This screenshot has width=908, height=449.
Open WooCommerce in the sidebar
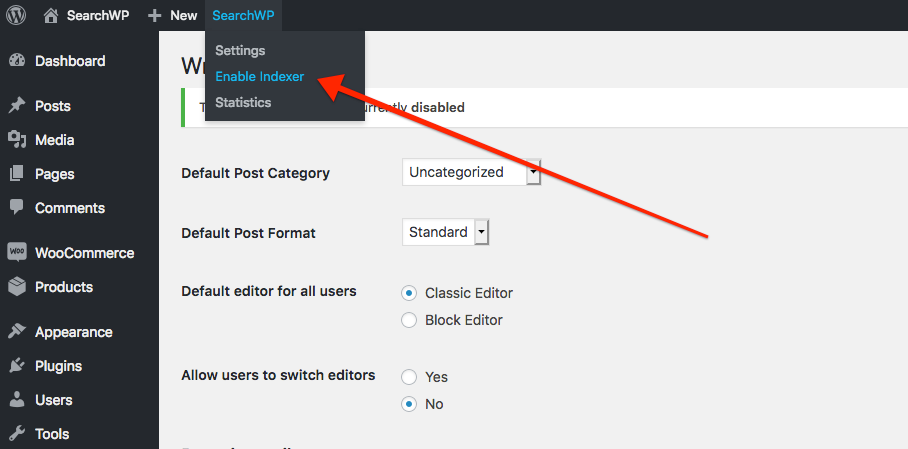coord(85,253)
